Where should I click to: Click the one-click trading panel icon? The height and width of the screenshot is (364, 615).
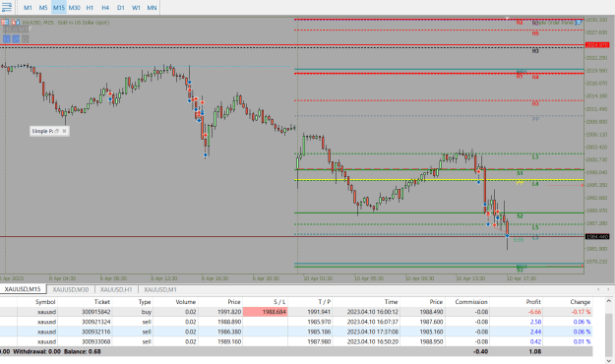(5, 23)
